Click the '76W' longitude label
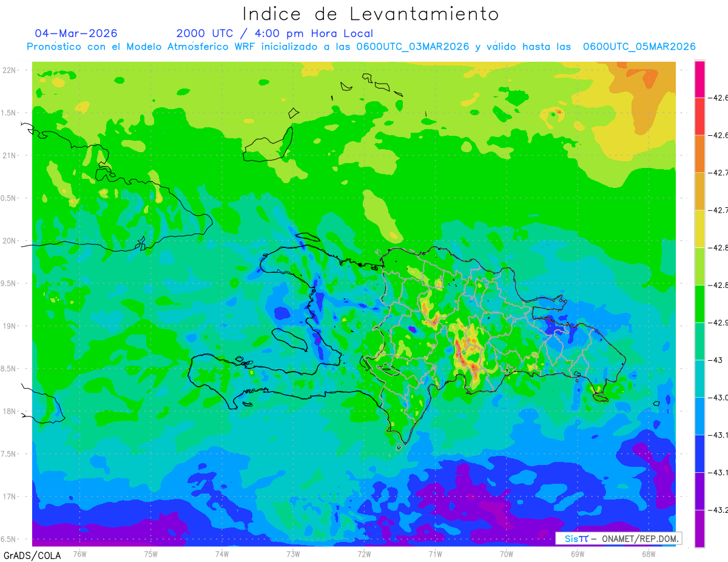The width and height of the screenshot is (728, 562). 79,554
